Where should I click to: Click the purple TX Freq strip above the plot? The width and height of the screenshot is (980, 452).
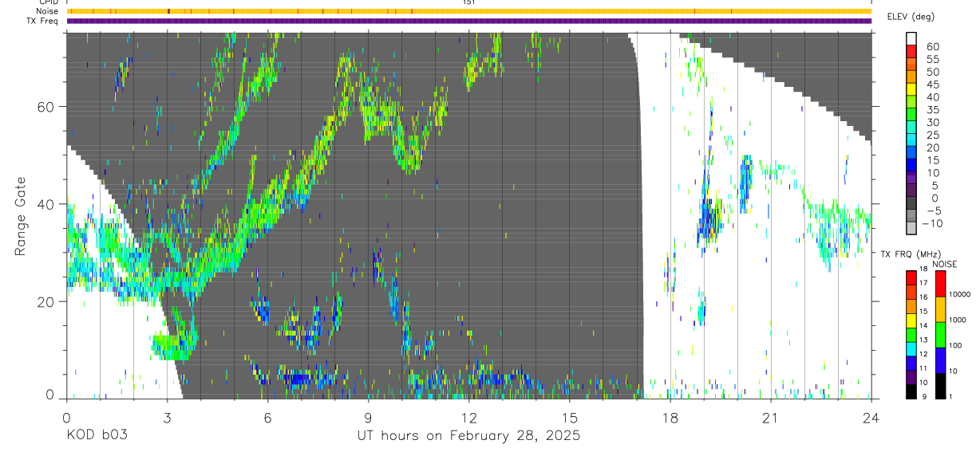pyautogui.click(x=468, y=21)
